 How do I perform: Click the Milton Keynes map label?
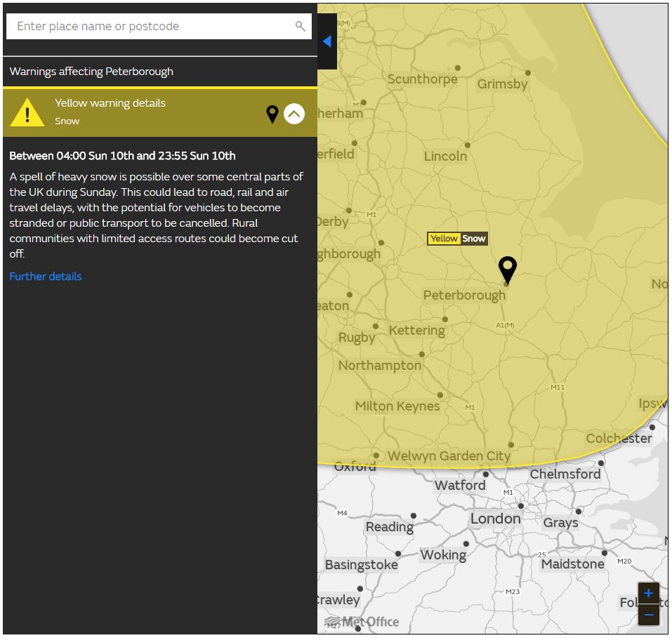[x=397, y=406]
